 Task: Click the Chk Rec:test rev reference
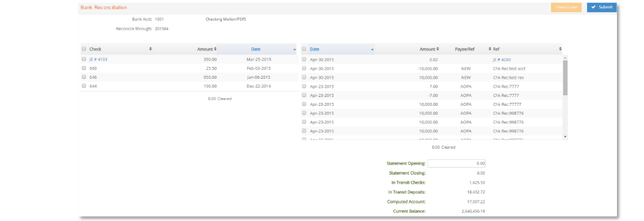coord(509,77)
